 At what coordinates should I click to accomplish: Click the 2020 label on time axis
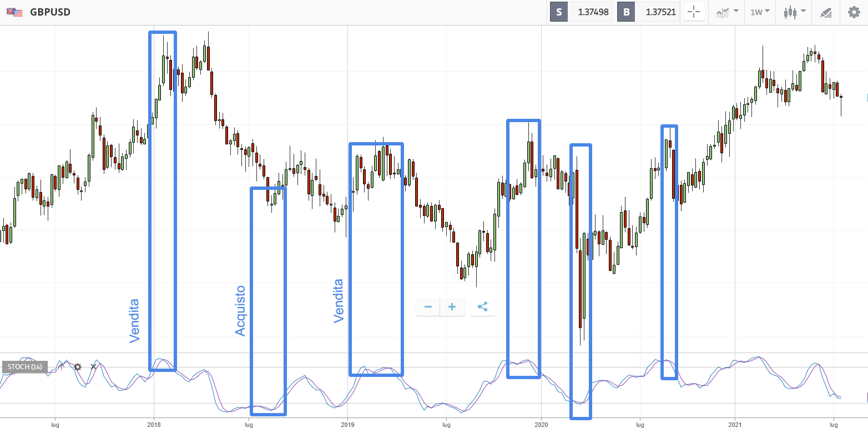coord(541,424)
